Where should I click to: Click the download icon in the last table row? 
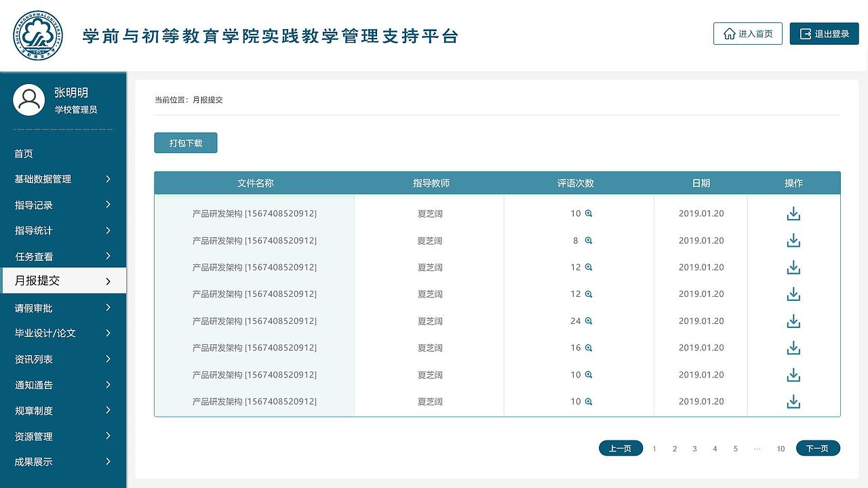[x=793, y=402]
